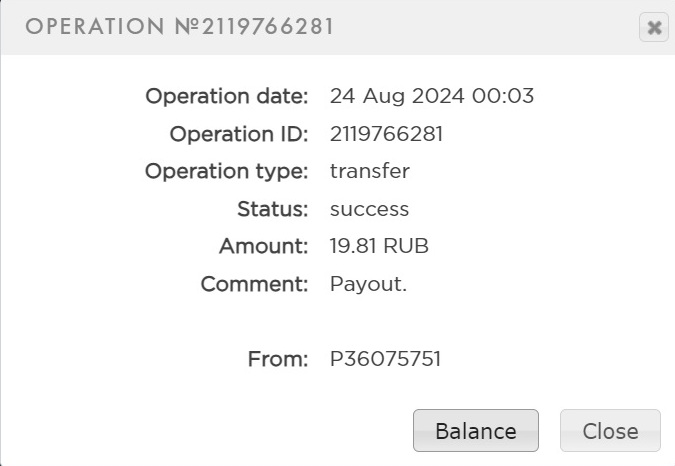Click the status value success
The height and width of the screenshot is (466, 675).
(369, 209)
